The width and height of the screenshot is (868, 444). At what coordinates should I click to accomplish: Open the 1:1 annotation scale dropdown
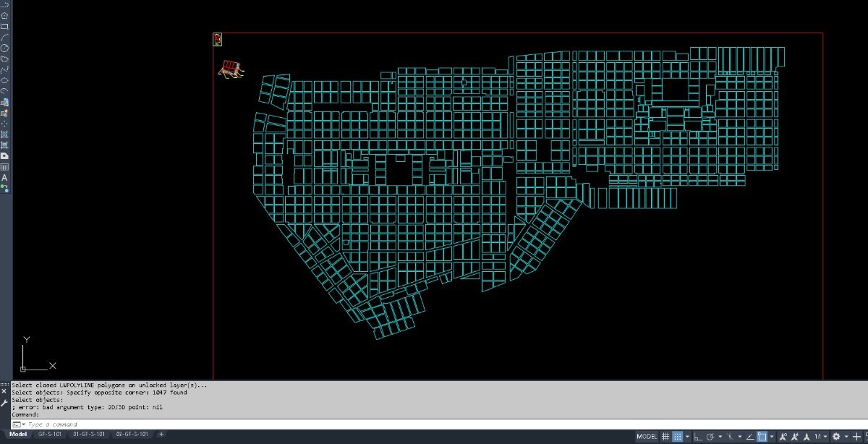(821, 437)
